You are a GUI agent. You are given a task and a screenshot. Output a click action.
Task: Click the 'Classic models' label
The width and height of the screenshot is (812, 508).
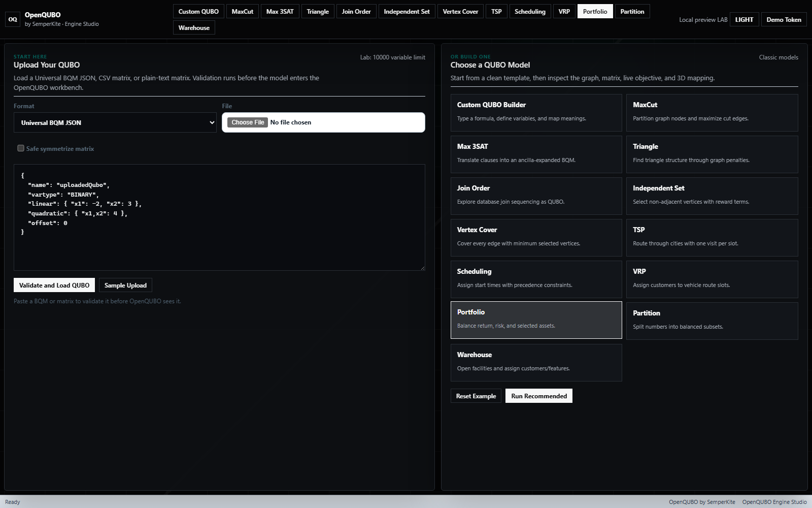click(779, 57)
